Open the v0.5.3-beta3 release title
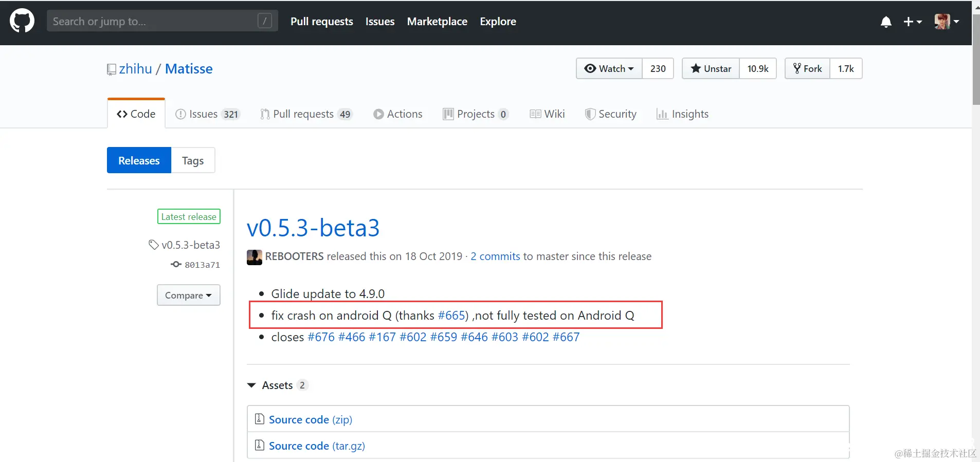 click(x=313, y=228)
